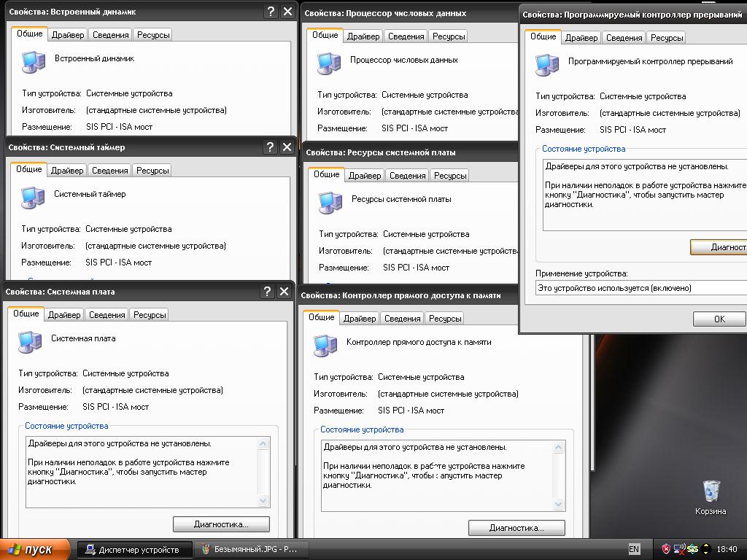Image resolution: width=747 pixels, height=560 pixels.
Task: Open the пуск Start menu
Action: 35,550
